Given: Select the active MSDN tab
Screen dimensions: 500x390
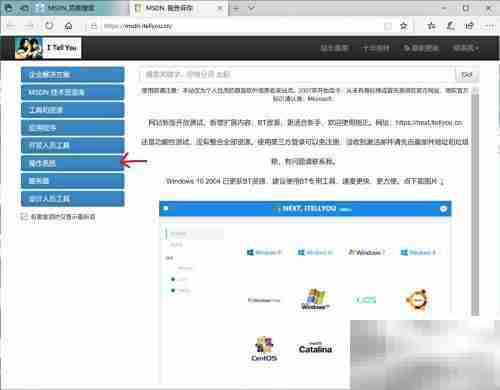Looking at the screenshot, I should click(x=179, y=8).
